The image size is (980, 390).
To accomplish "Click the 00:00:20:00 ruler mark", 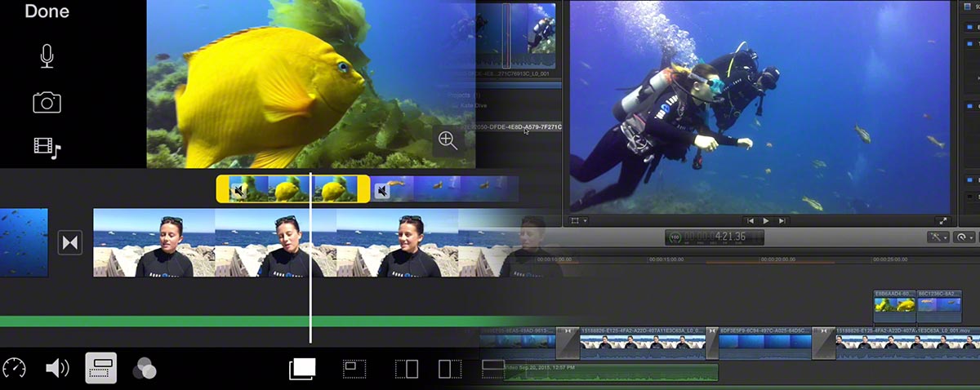I will pyautogui.click(x=777, y=259).
